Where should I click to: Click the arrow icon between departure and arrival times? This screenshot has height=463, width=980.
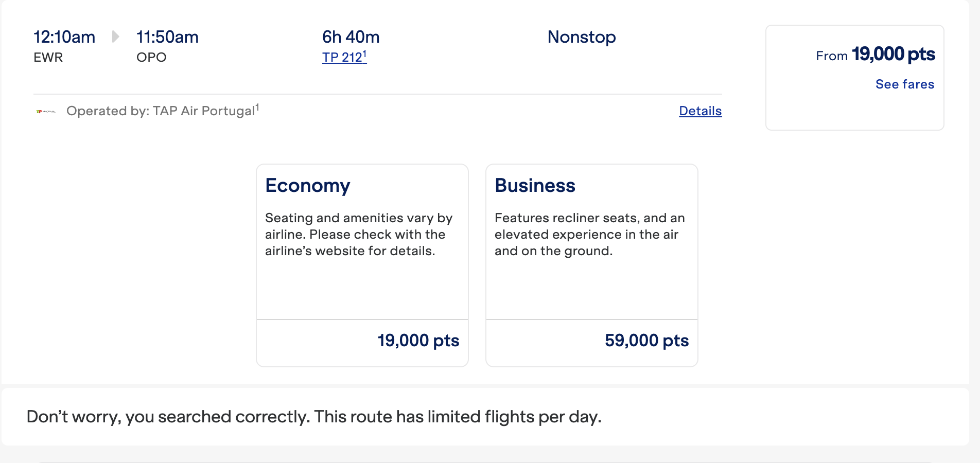pyautogui.click(x=116, y=37)
